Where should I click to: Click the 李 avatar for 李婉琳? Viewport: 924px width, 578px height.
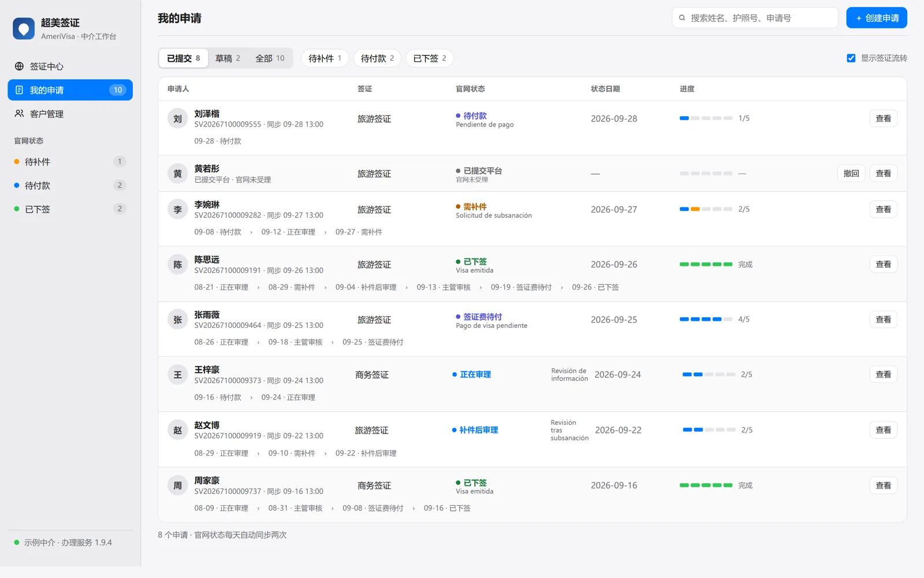click(177, 209)
